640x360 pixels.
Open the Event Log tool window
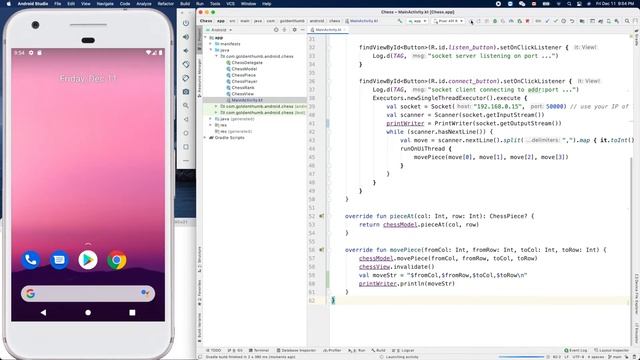coord(576,350)
